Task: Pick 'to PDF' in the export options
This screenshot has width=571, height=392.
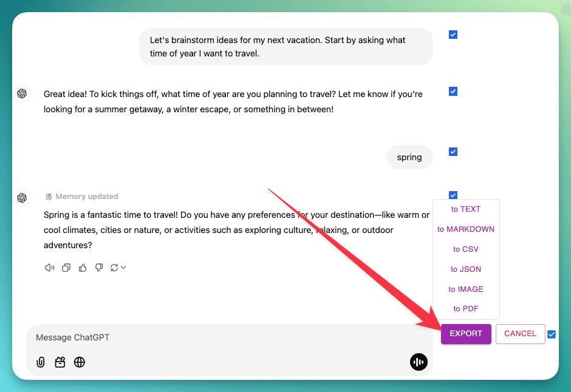Action: click(466, 308)
